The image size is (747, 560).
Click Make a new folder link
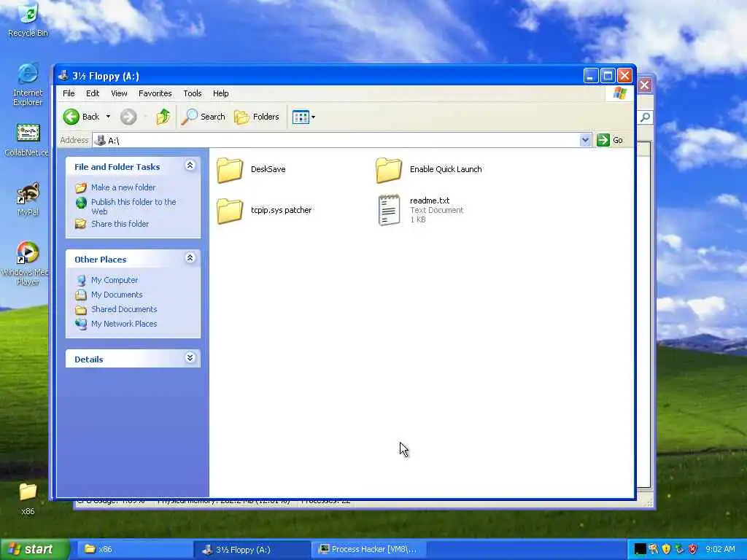(123, 187)
